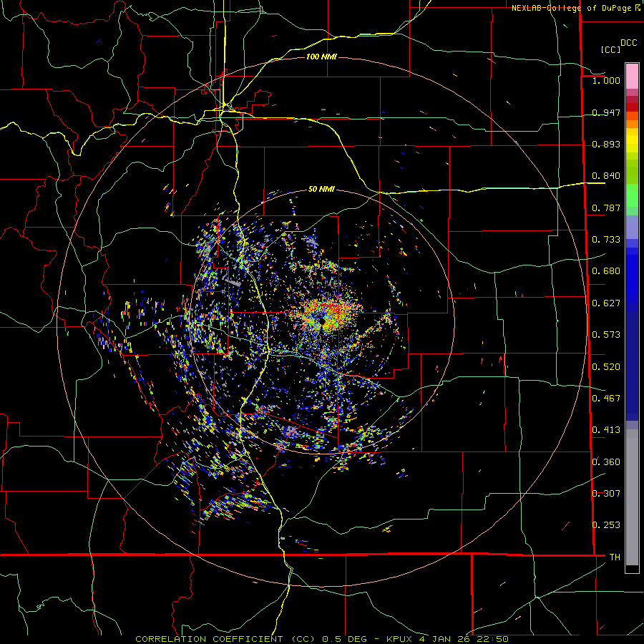Viewport: 644px width, 644px height.
Task: Click the 50 NMI range ring label
Action: point(321,189)
